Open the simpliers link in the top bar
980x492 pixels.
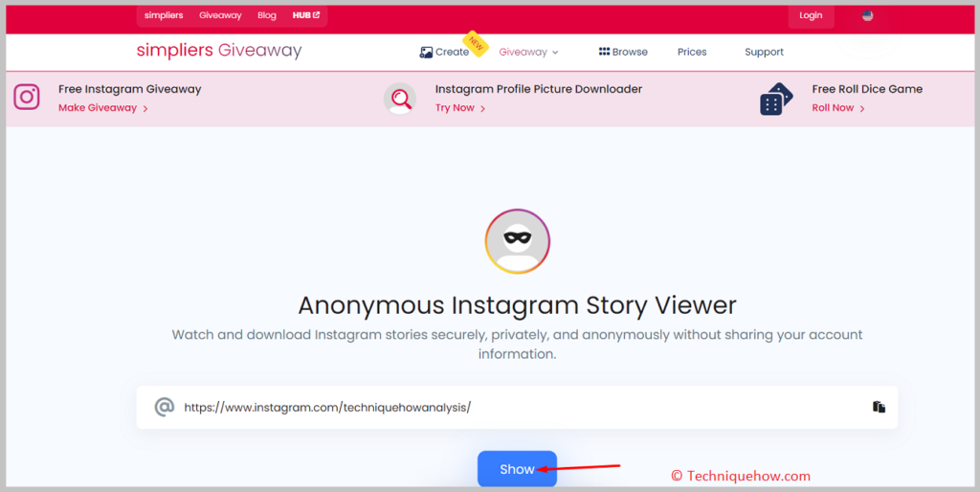click(164, 15)
